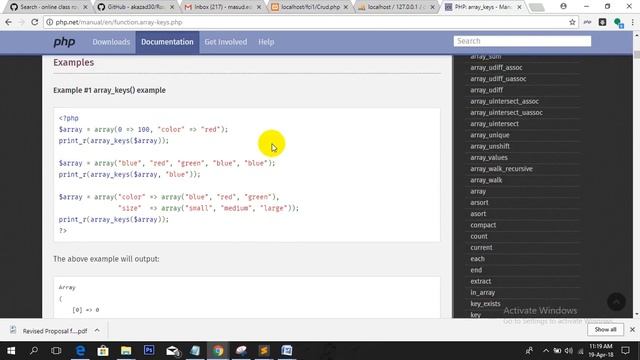
Task: Open Chrome profile account icon
Action: tap(563, 7)
